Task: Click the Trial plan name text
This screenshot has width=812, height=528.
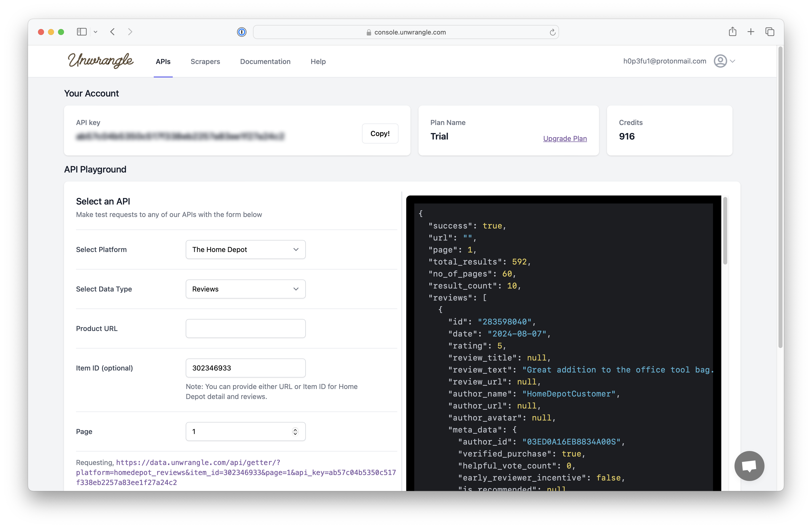Action: click(x=439, y=136)
